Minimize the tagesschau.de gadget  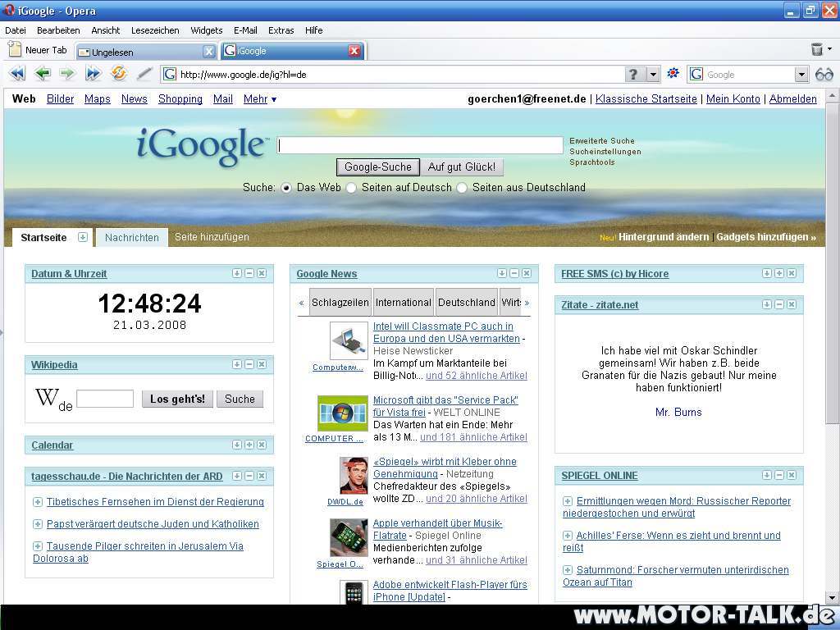coord(249,476)
